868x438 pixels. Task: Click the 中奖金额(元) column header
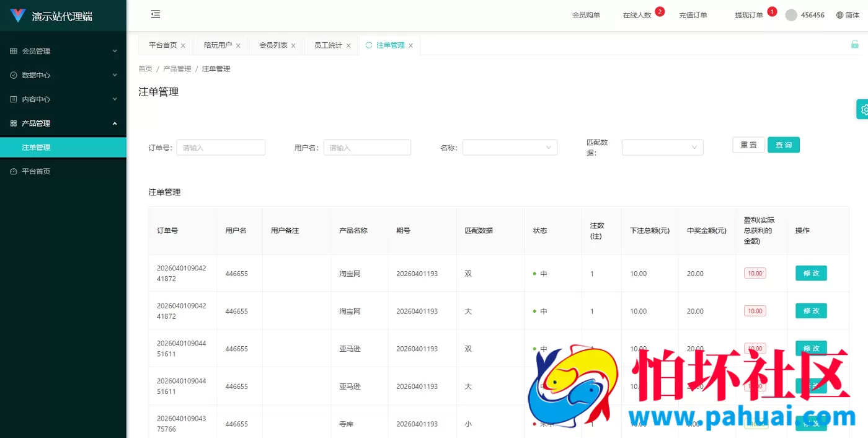click(x=707, y=230)
